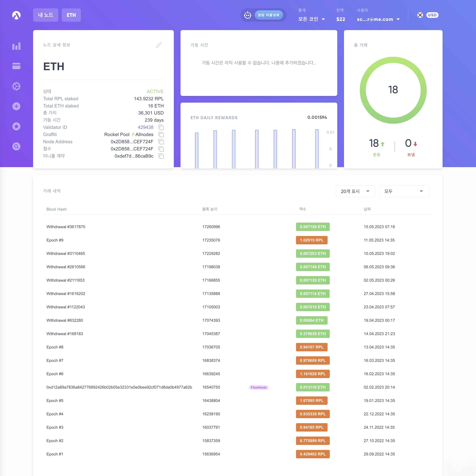Click the Allnodes logo icon
The width and height of the screenshot is (476, 476).
(x=16, y=15)
